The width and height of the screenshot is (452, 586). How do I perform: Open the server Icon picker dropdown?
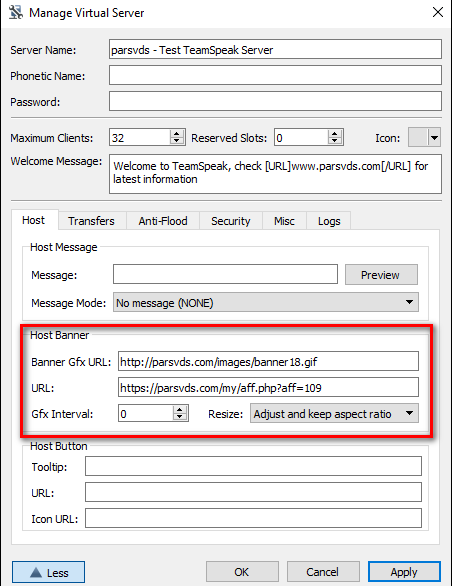424,138
